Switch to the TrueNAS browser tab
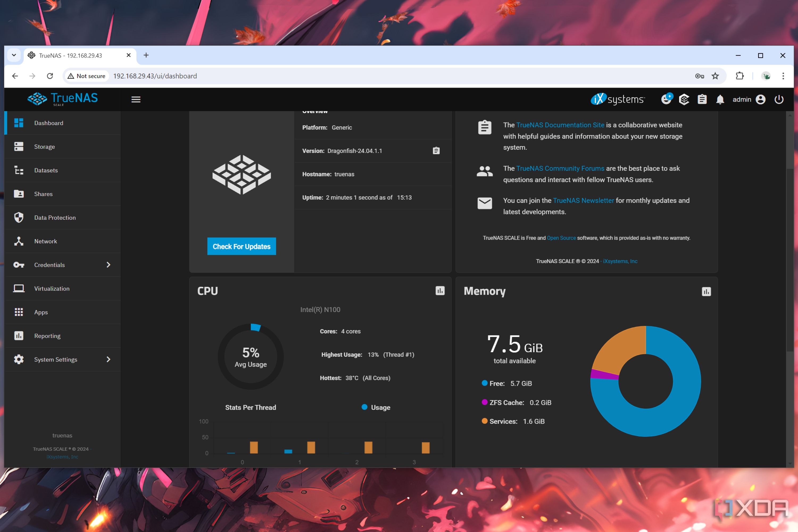 coord(71,55)
